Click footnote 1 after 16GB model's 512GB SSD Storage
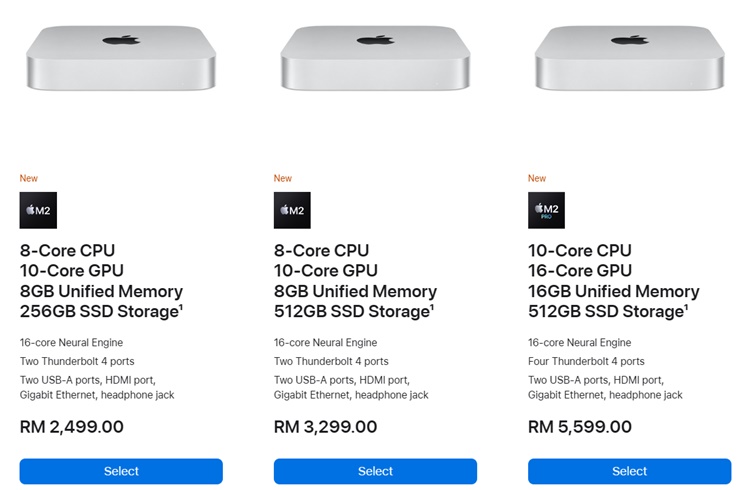The width and height of the screenshot is (750, 490). (x=686, y=307)
